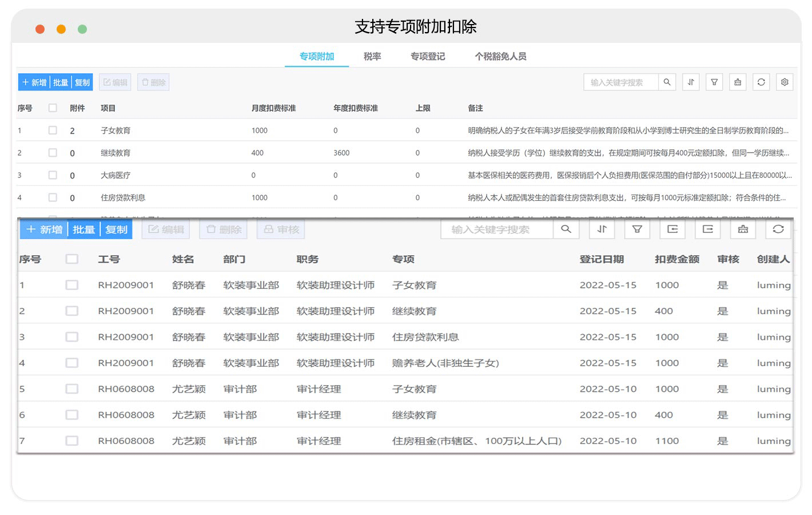Click 编辑 button in the upper toolbar

click(x=115, y=82)
